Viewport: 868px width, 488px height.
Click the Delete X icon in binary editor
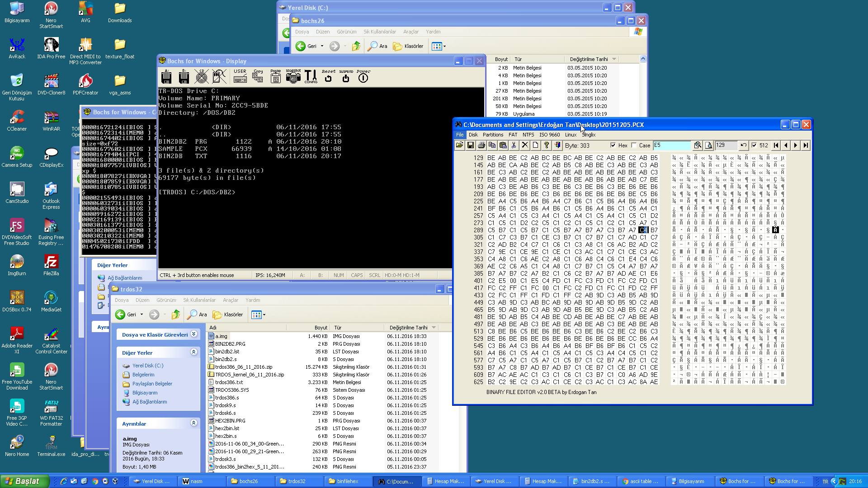coord(525,145)
